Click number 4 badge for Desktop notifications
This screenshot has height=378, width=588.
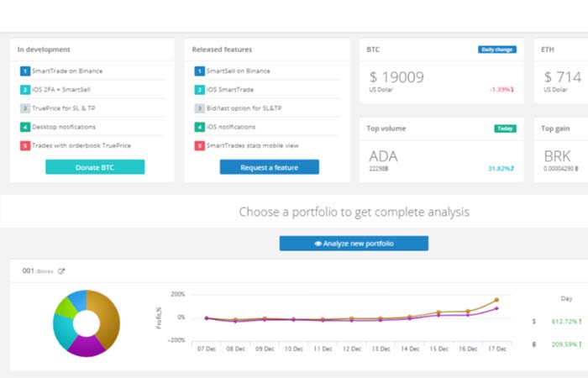(25, 127)
